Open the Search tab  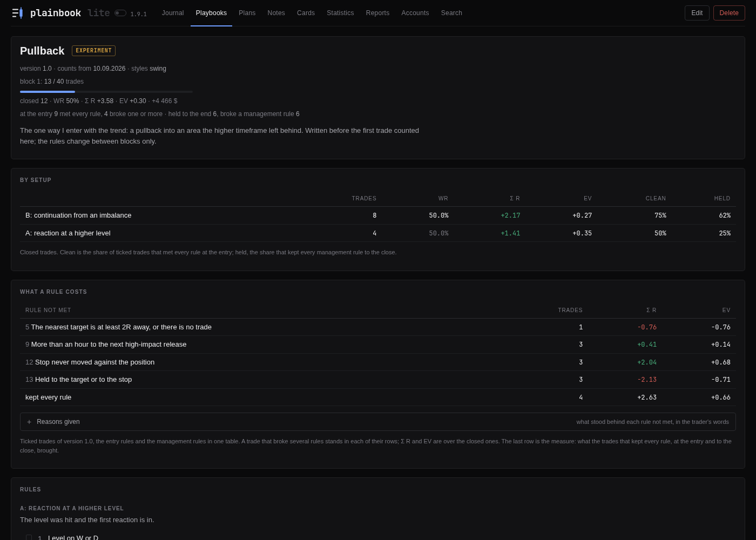[451, 13]
